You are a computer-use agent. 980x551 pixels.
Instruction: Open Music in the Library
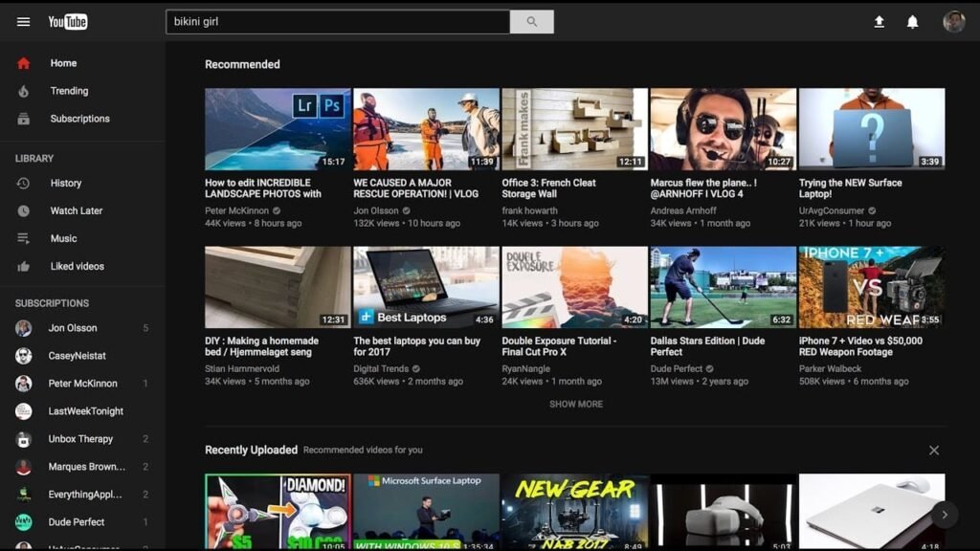click(x=65, y=238)
